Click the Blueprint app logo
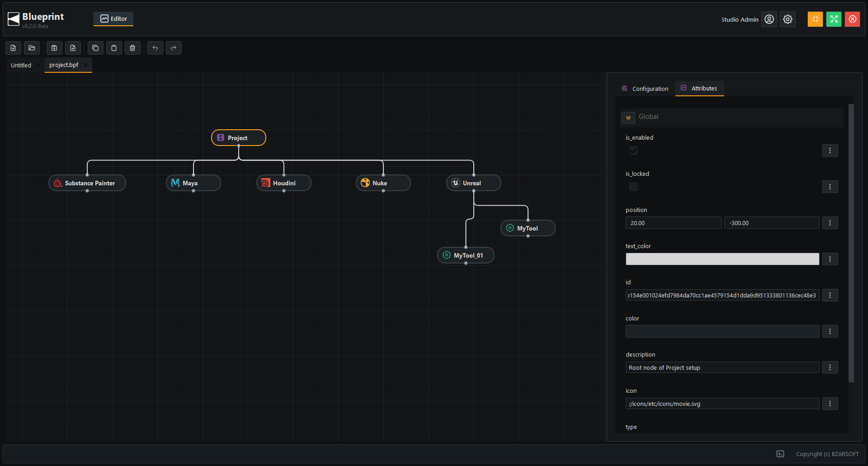 coord(14,19)
